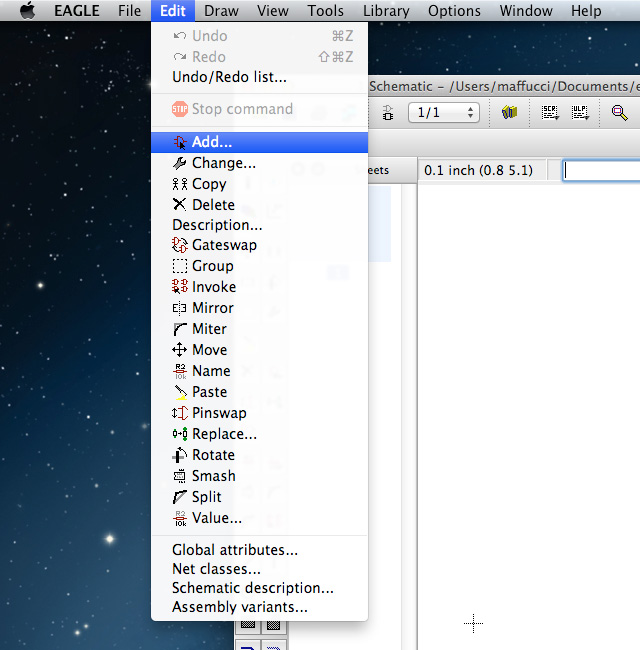Select the Mirror command
Viewport: 640px width, 650px height.
pyautogui.click(x=212, y=308)
